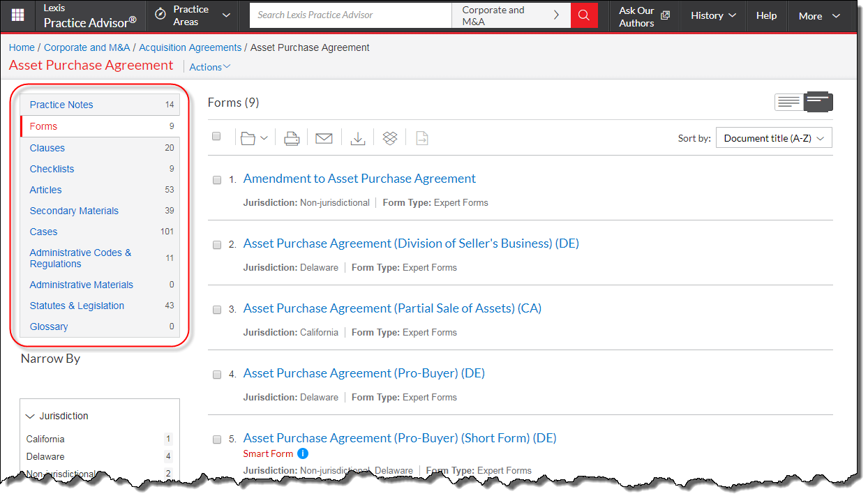
Task: Click the red search magnifier button
Action: click(584, 15)
